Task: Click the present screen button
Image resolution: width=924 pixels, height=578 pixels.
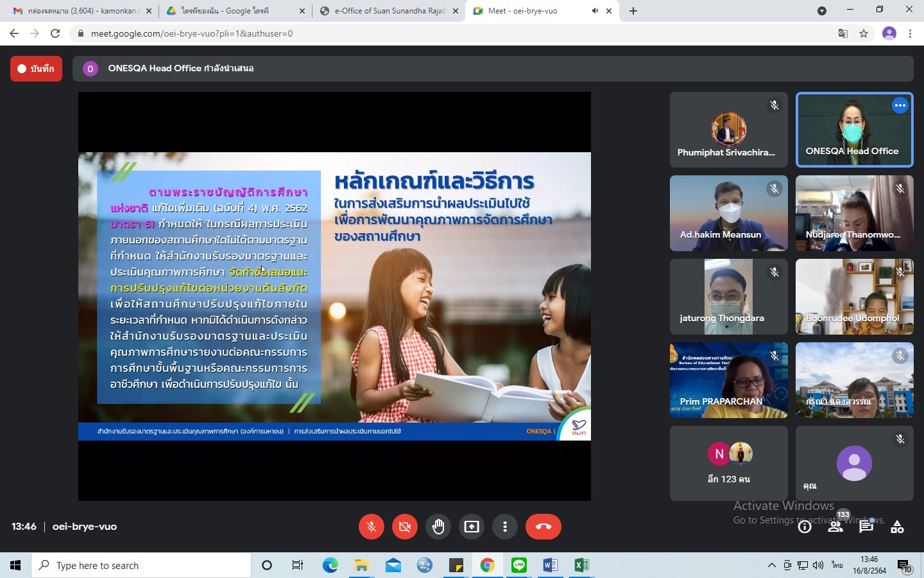Action: (472, 527)
